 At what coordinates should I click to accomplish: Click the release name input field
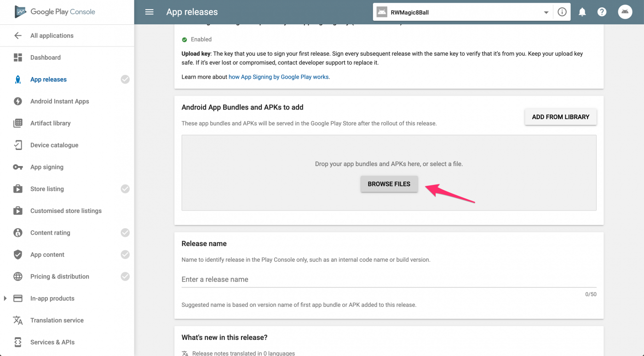[x=389, y=279]
